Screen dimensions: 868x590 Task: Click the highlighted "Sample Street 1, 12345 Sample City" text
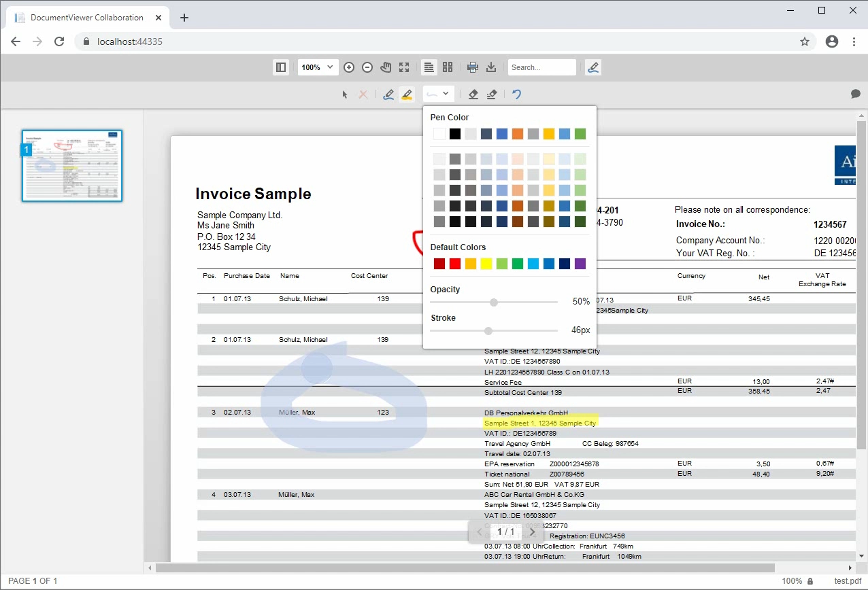click(540, 423)
